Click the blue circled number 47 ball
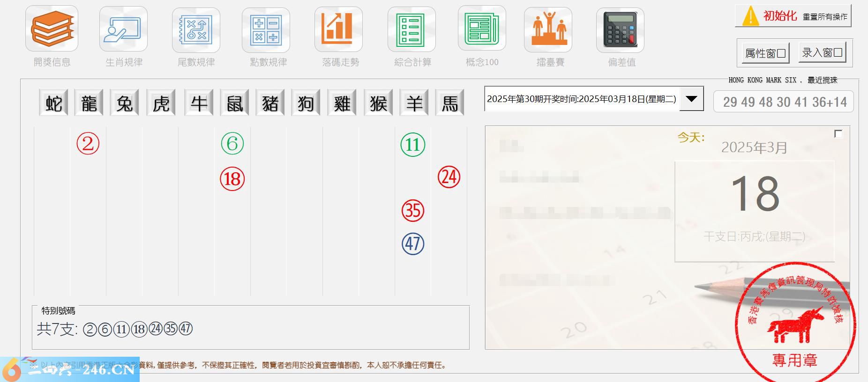The height and width of the screenshot is (382, 868). [x=413, y=244]
